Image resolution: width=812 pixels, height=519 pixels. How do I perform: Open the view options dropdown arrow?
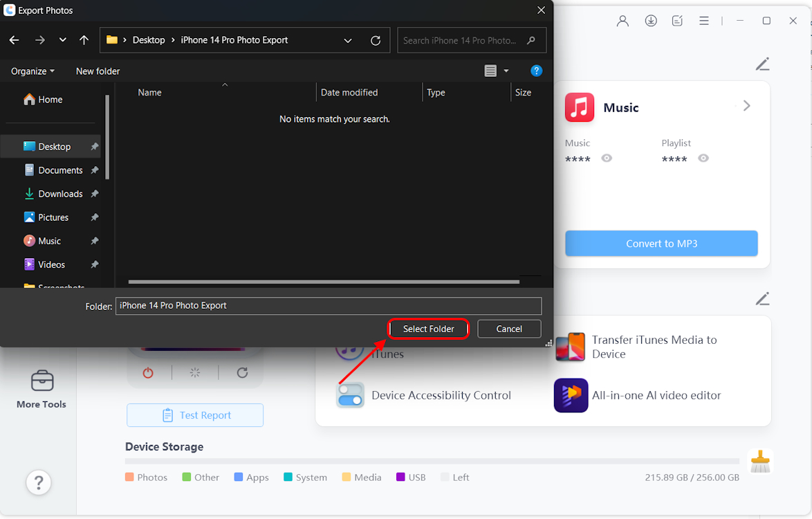(x=506, y=71)
